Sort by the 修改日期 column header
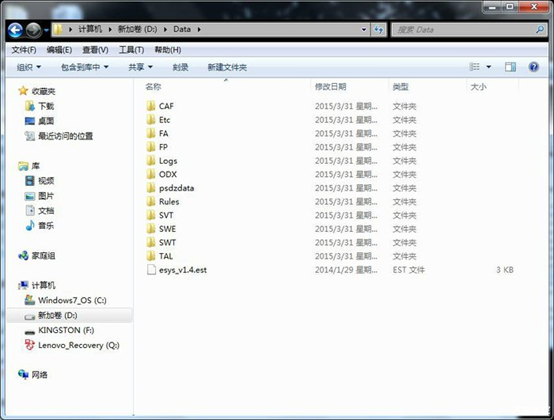 330,87
